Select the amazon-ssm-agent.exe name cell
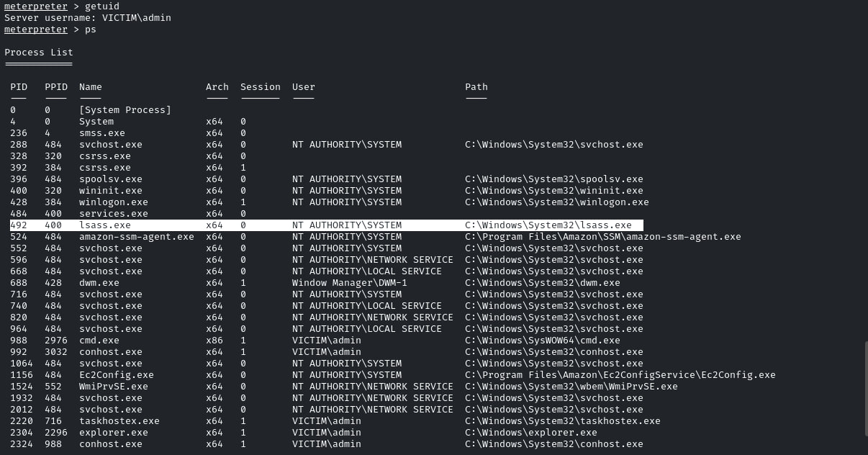Viewport: 868px width, 455px height. click(x=137, y=237)
